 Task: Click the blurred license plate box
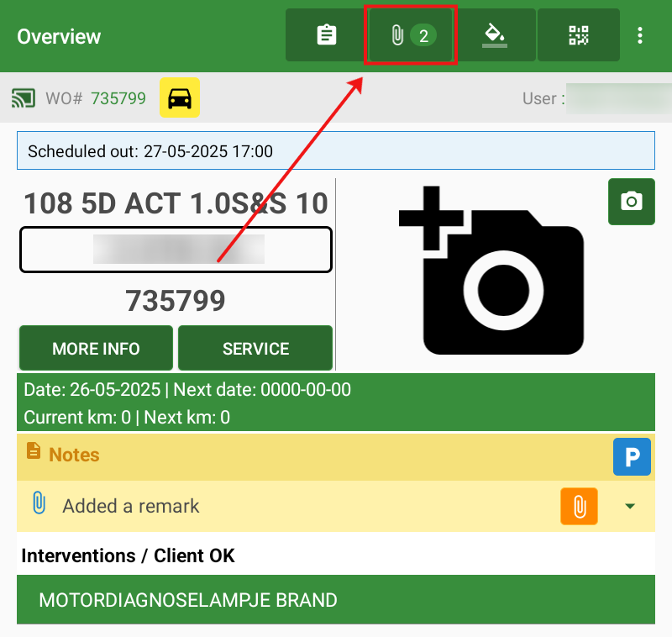176,250
